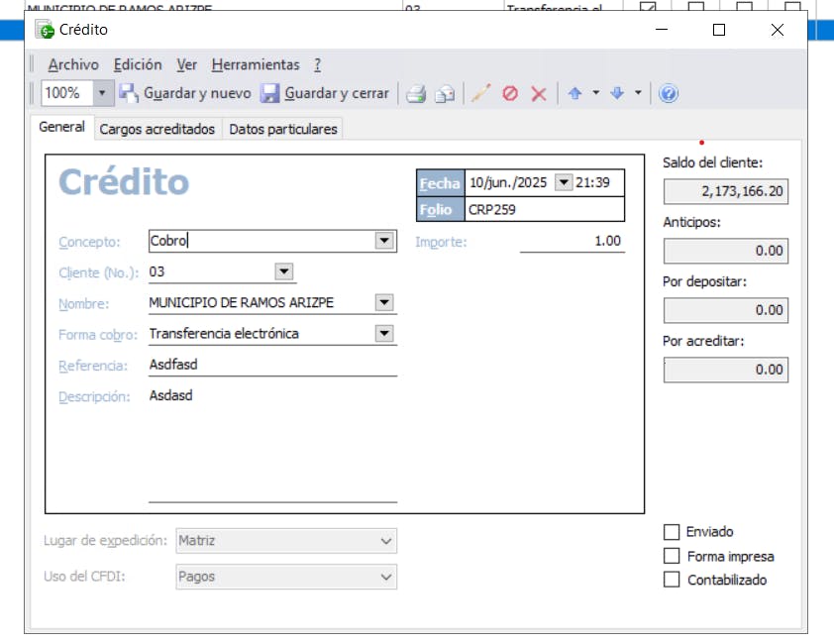834x644 pixels.
Task: Click the blue down arrow icon
Action: click(617, 94)
